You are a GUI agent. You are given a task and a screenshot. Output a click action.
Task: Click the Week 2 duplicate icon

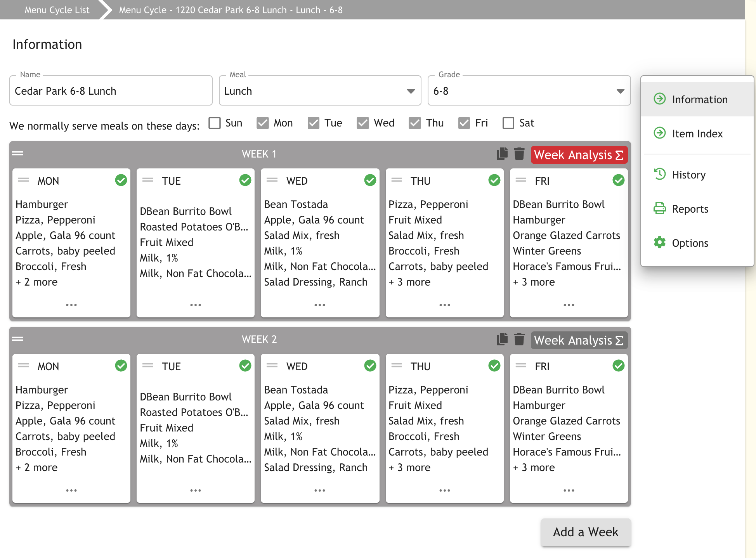click(x=502, y=339)
